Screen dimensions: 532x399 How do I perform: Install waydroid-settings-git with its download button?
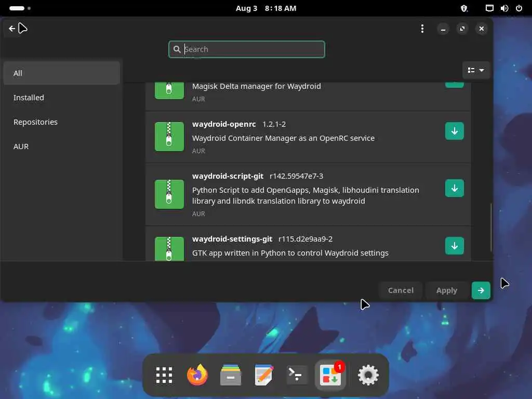pos(454,246)
